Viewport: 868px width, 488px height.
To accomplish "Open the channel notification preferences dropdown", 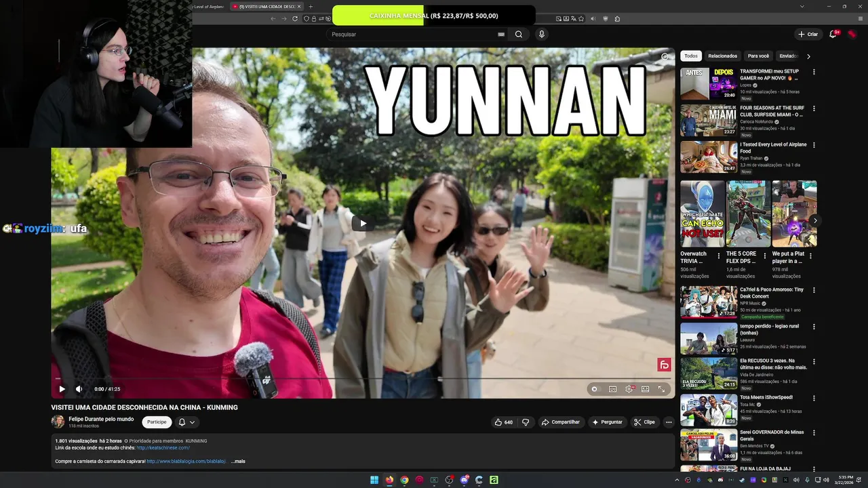I will (x=186, y=422).
